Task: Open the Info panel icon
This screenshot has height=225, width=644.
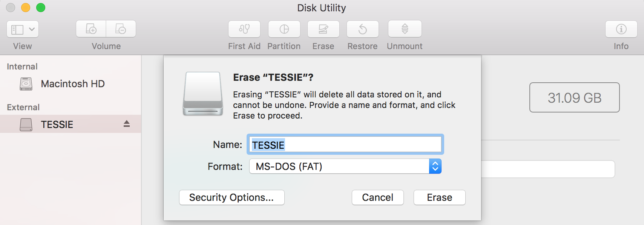Action: pyautogui.click(x=621, y=29)
